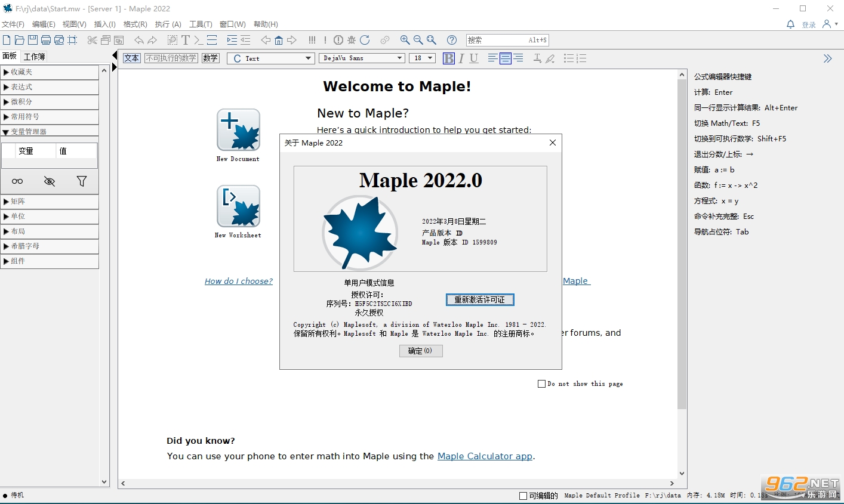Viewport: 844px width, 504px height.
Task: Expand the 矩阵 palette
Action: tap(50, 201)
